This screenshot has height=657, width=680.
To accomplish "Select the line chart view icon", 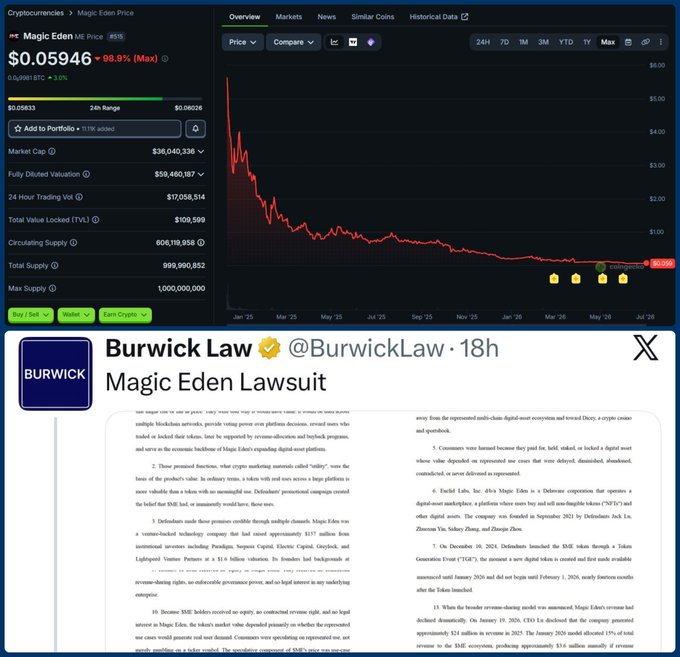I will pos(334,42).
